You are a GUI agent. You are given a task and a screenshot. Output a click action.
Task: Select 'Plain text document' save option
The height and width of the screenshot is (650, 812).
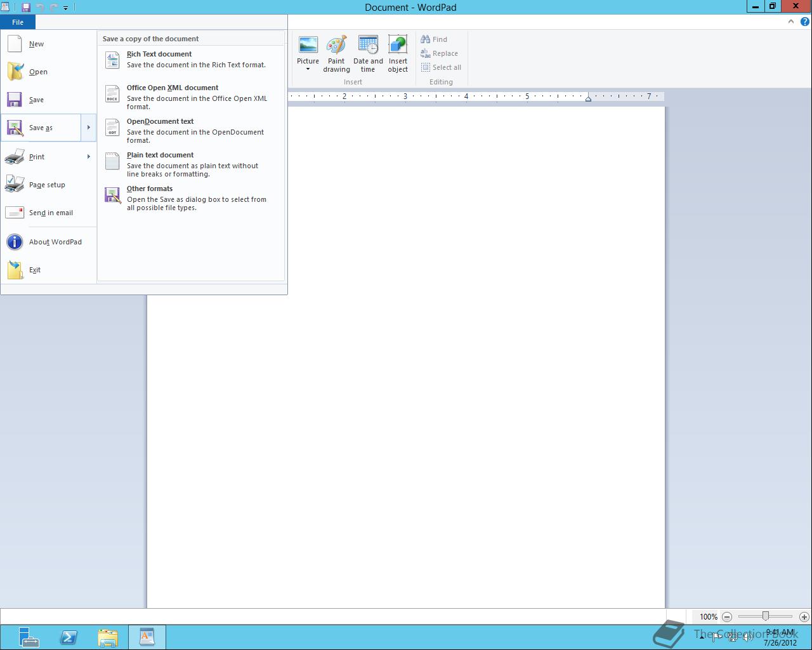click(x=191, y=164)
